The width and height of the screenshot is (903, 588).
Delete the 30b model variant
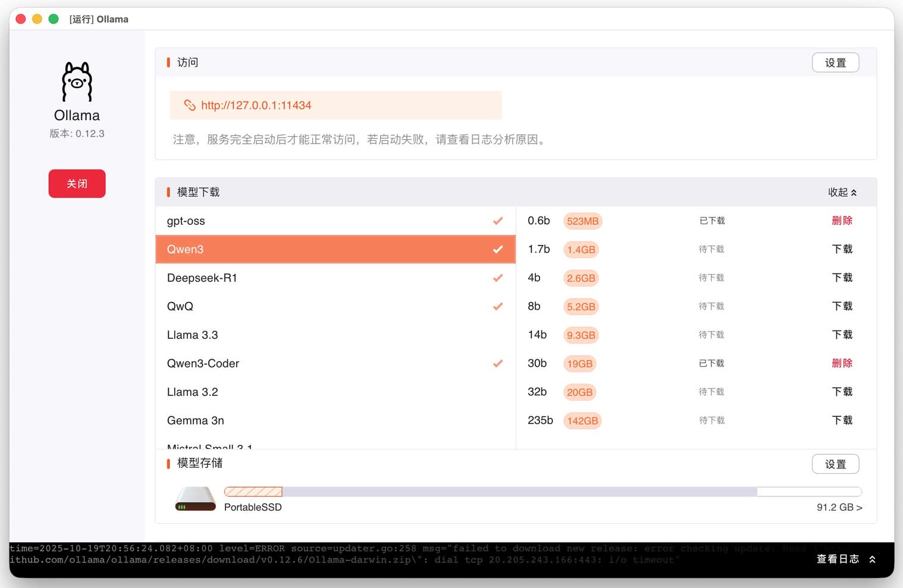(842, 363)
